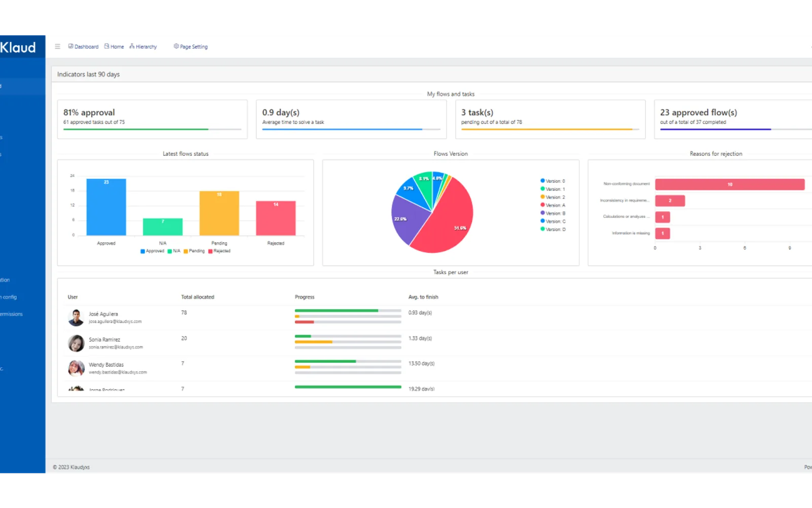Toggle Version: 0 in pie legend

553,181
